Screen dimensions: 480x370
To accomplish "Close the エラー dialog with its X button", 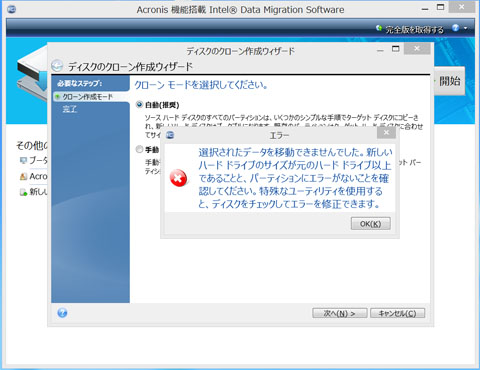I will (x=386, y=133).
